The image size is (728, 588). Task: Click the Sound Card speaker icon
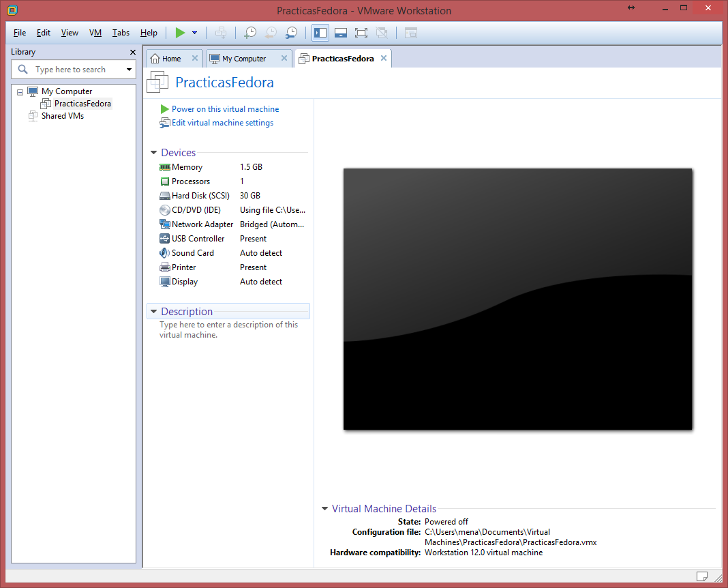pos(165,253)
